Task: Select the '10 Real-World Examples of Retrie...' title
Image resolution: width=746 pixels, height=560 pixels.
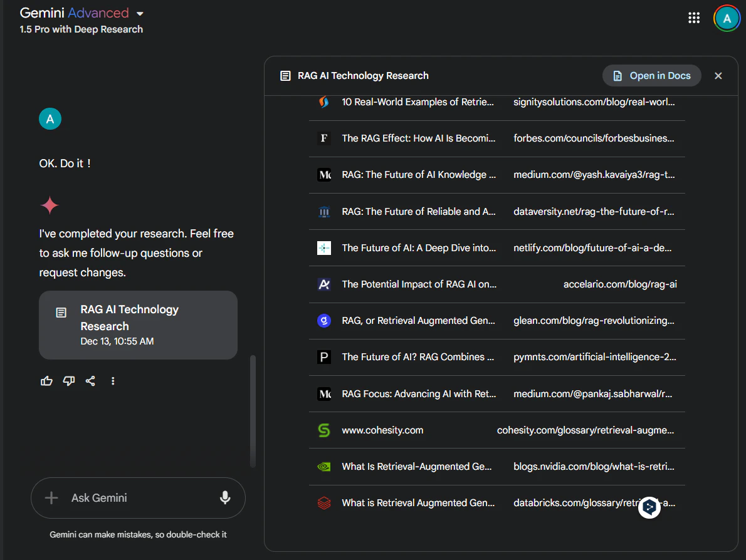Action: pos(418,101)
